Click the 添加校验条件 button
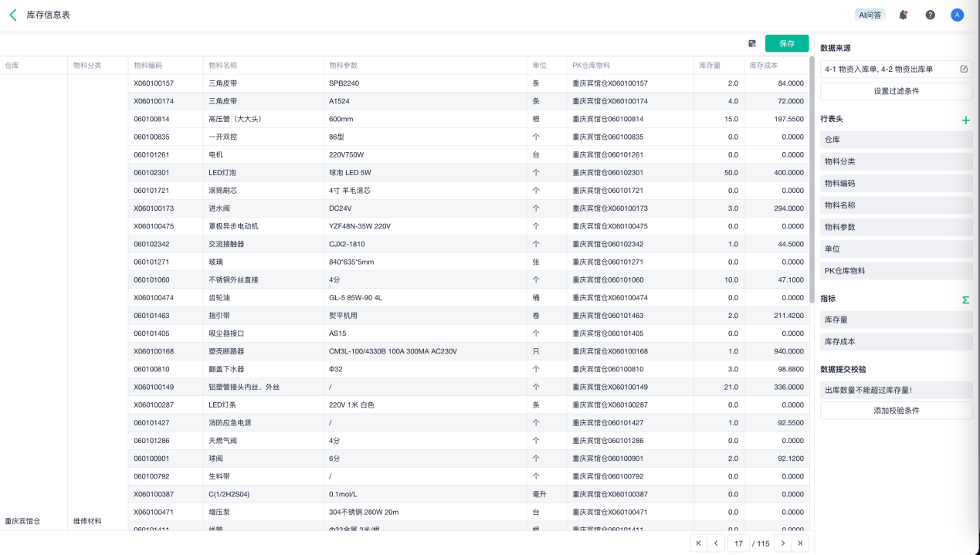980x555 pixels. point(896,411)
